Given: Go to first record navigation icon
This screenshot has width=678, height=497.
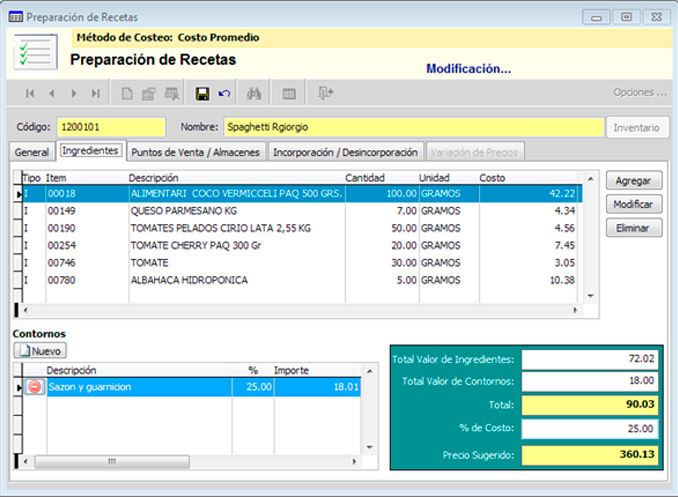Looking at the screenshot, I should 30,93.
